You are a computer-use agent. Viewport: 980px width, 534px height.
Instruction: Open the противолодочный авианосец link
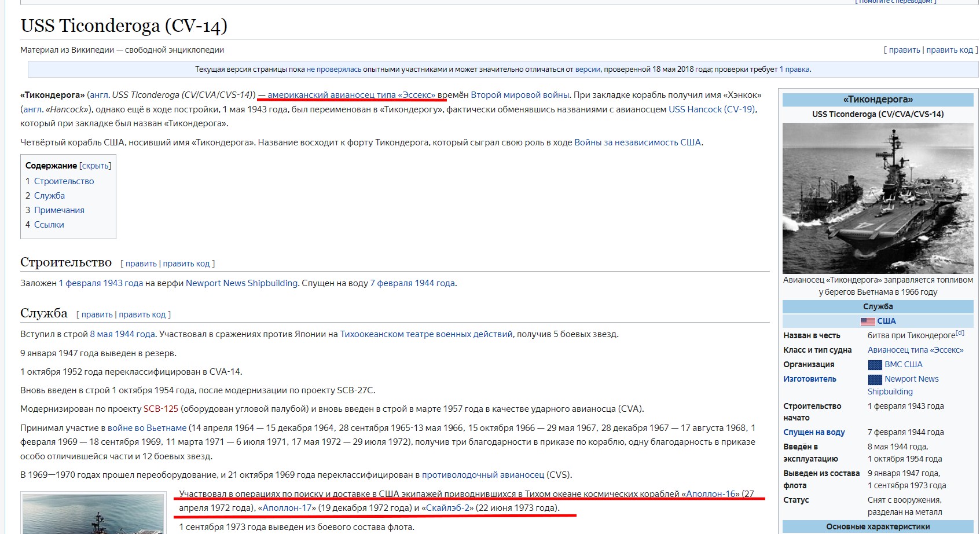tap(483, 475)
